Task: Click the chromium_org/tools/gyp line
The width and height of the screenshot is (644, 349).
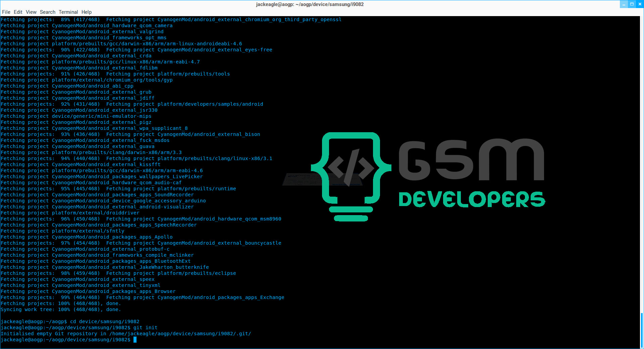Action: (87, 80)
